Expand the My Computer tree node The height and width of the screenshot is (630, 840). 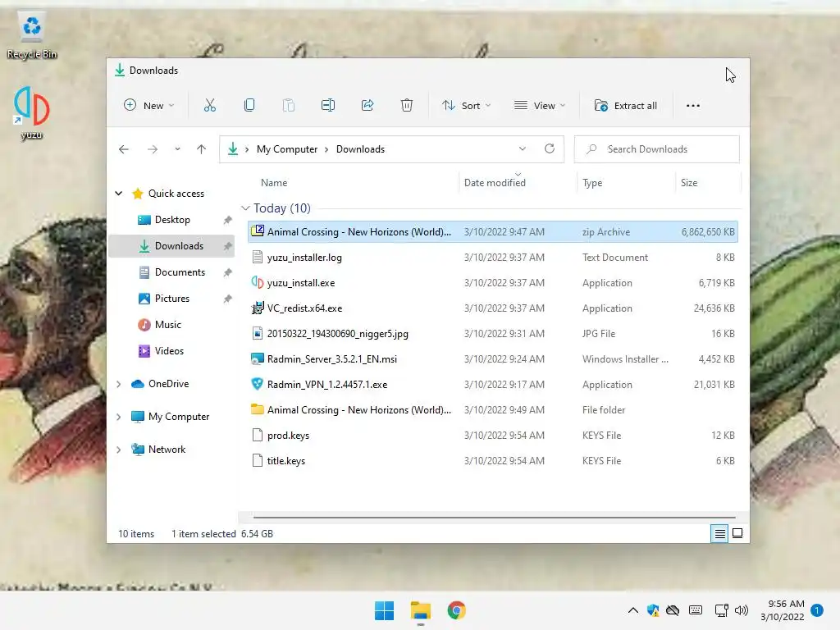pyautogui.click(x=119, y=417)
